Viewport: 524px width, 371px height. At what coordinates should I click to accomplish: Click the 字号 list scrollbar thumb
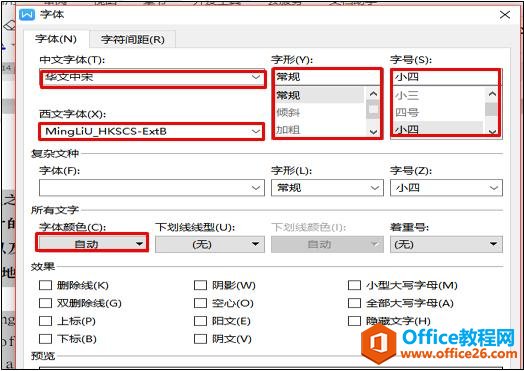[x=492, y=109]
